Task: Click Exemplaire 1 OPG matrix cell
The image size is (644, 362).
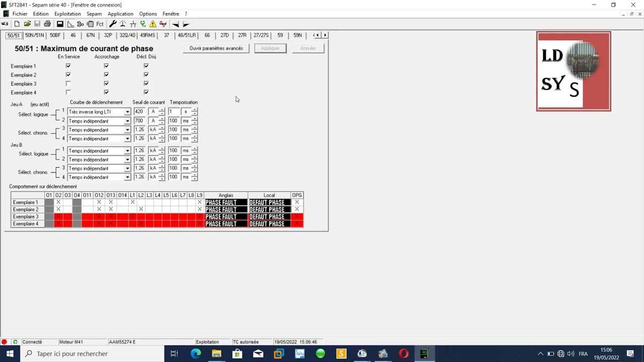Action: tap(297, 202)
